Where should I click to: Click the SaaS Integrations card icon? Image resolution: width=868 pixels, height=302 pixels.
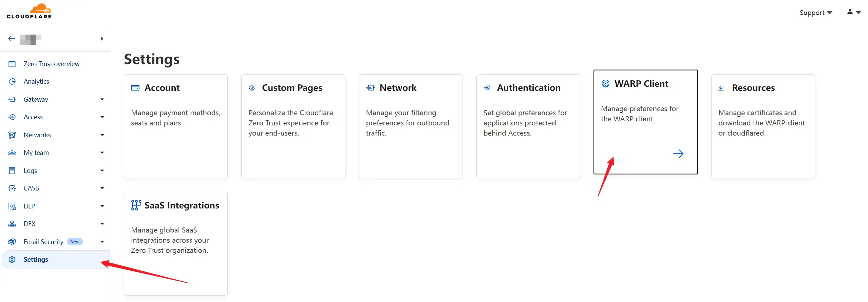coord(136,205)
